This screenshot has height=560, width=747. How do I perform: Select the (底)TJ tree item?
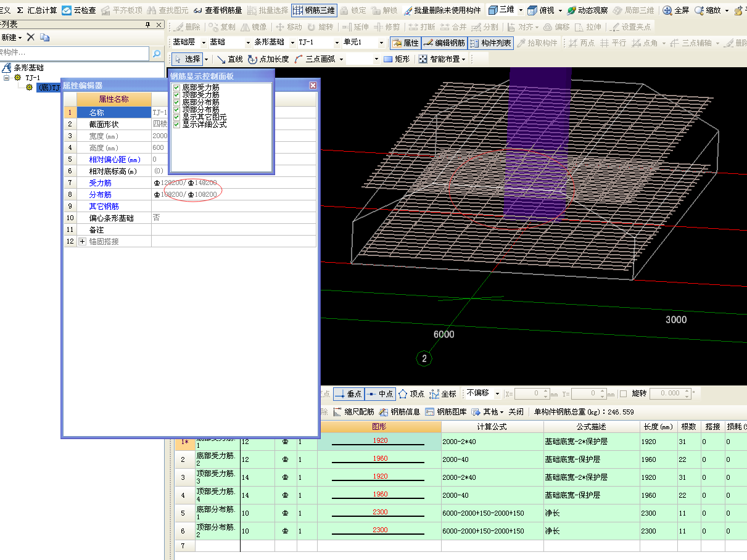(49, 88)
